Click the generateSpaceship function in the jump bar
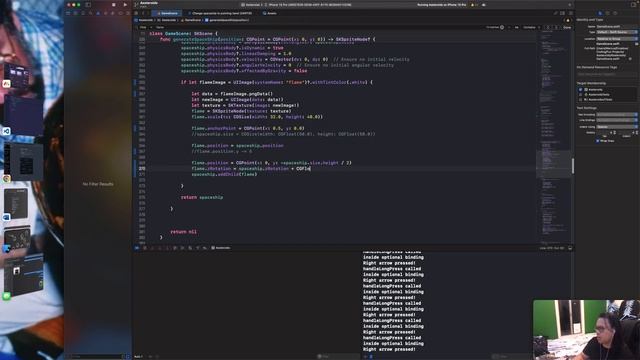This screenshot has width=640, height=360. [x=227, y=20]
